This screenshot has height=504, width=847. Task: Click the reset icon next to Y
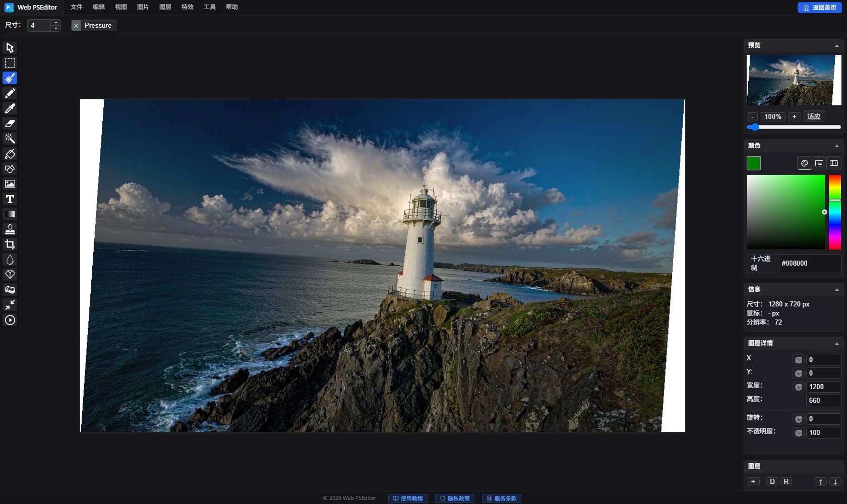point(799,373)
